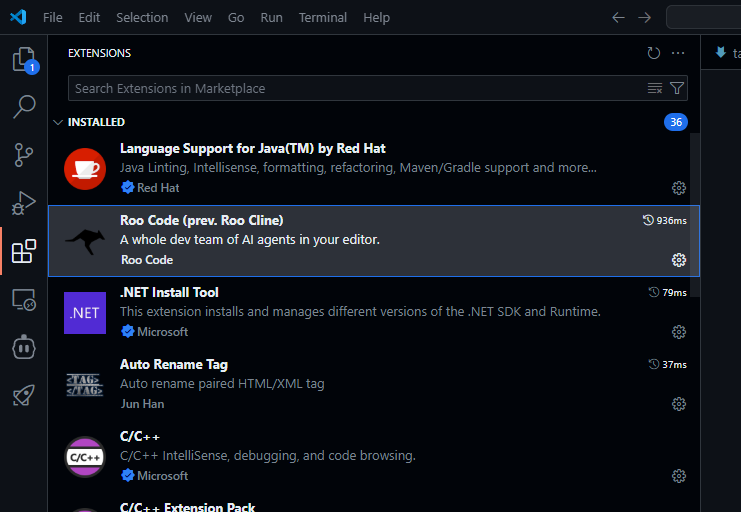Click the Red Hat publisher name

pyautogui.click(x=158, y=188)
